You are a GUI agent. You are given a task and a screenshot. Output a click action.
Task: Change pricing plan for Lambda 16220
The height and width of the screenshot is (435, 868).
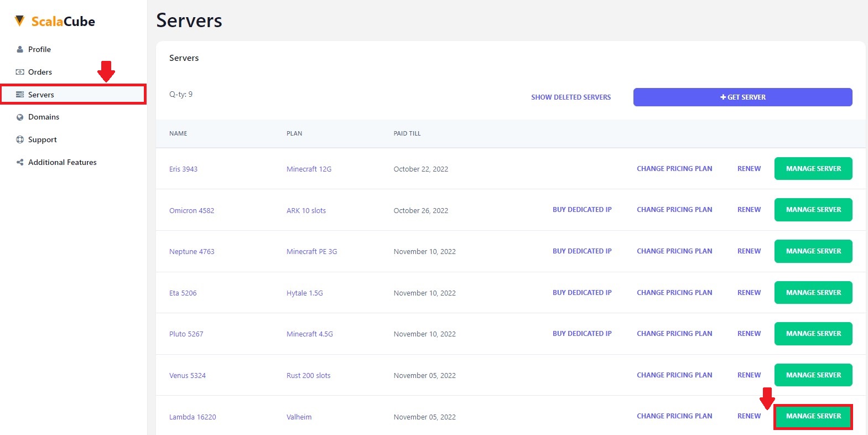(674, 416)
